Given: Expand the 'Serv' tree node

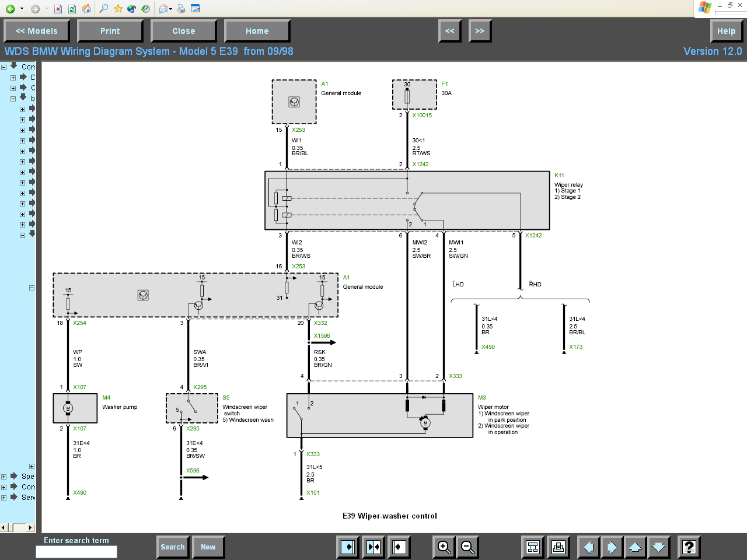Looking at the screenshot, I should pyautogui.click(x=4, y=498).
